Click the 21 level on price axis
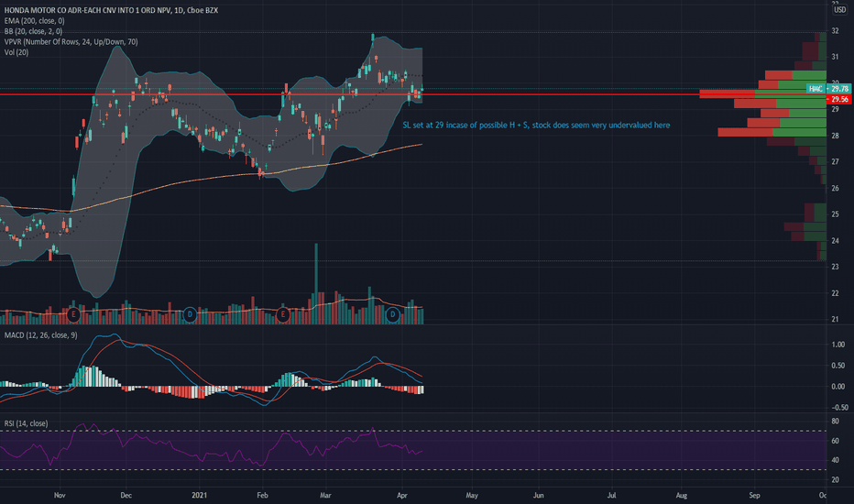854x504 pixels. 835,319
